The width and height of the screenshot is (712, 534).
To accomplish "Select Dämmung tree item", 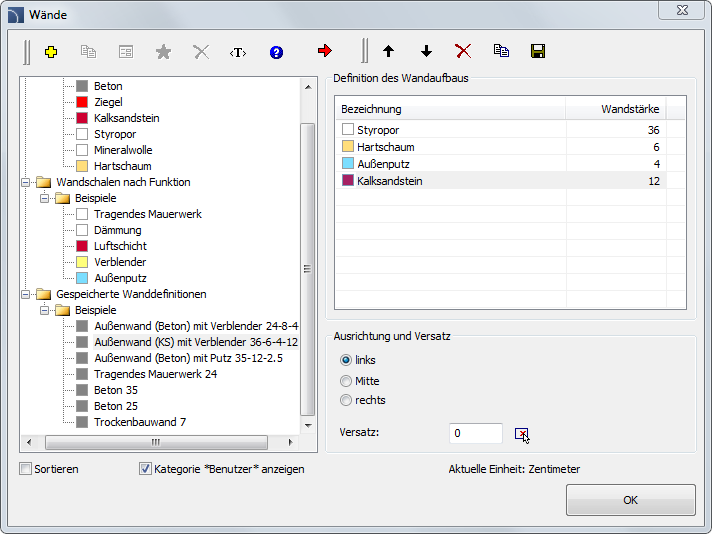I will [118, 230].
